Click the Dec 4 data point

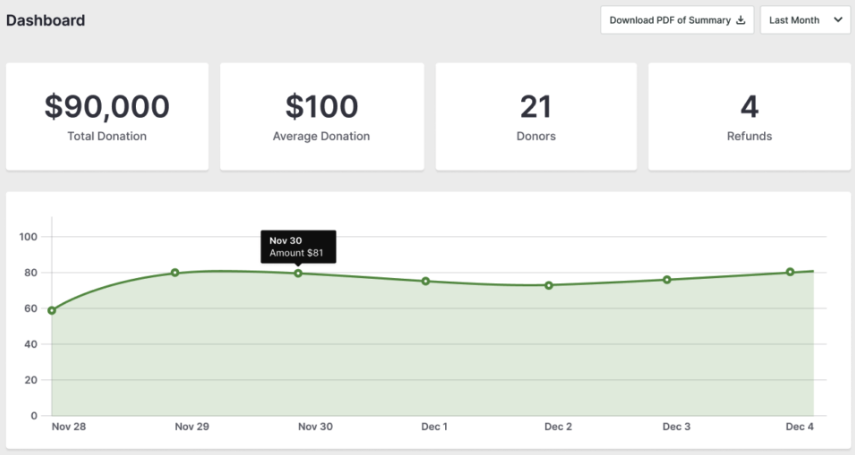point(790,272)
